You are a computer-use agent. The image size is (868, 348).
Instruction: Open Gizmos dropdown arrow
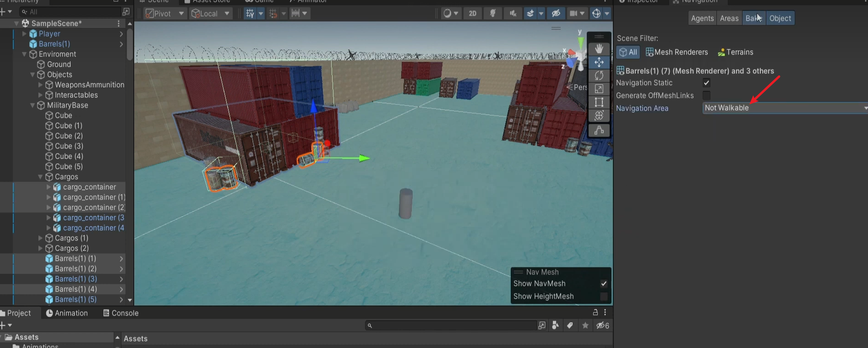coord(607,13)
